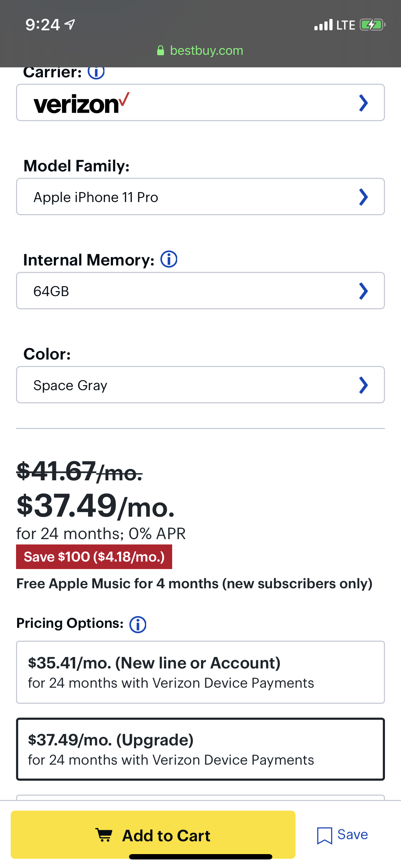Image resolution: width=401 pixels, height=868 pixels.
Task: Tap the battery charging icon
Action: click(x=372, y=25)
